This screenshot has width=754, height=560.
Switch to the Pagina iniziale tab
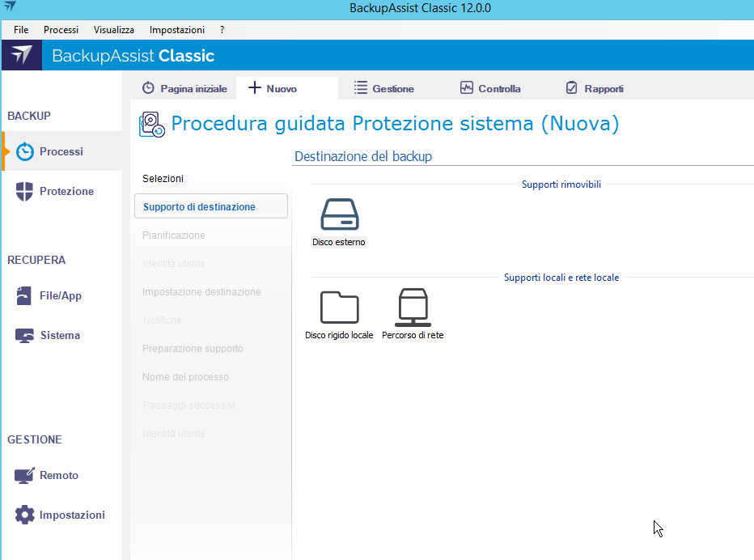pos(184,88)
